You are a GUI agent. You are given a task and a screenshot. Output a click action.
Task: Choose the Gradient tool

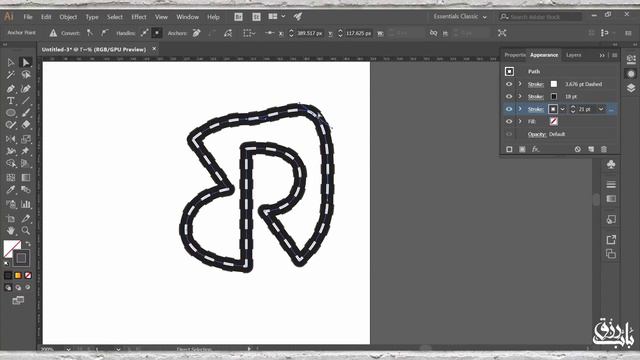point(26,177)
